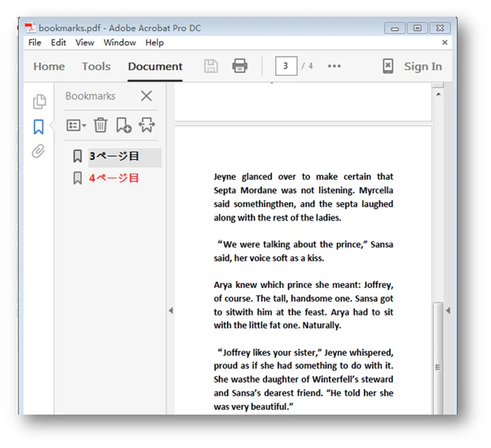
Task: Click text "We were talking about the prince"
Action: (x=294, y=244)
